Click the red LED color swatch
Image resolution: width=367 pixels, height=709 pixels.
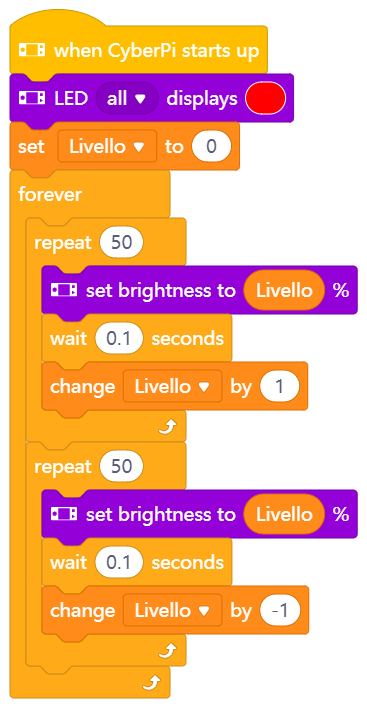point(266,98)
